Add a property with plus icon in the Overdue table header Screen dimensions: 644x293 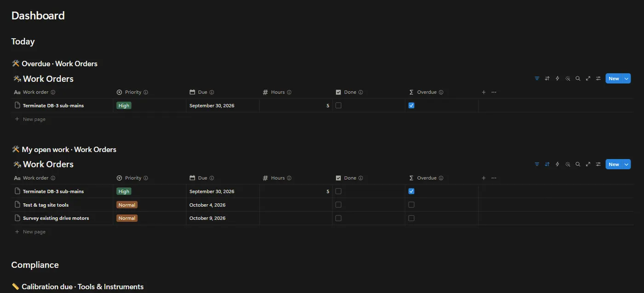(x=483, y=92)
